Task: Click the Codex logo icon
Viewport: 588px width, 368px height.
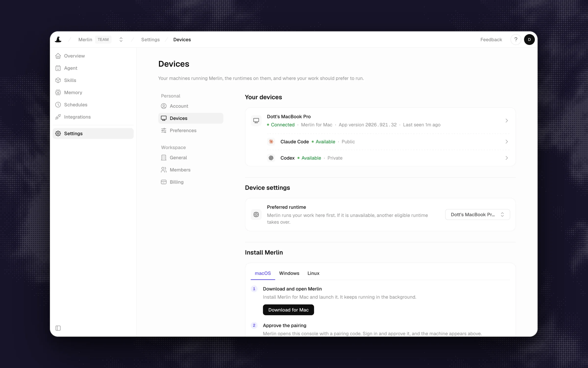Action: point(271,158)
